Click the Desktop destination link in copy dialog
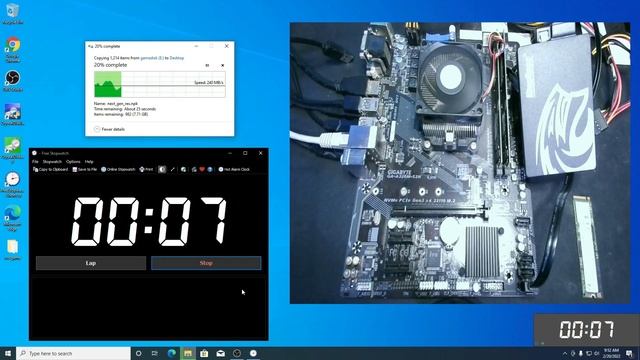Screen dimensions: 640x360 point(177,58)
